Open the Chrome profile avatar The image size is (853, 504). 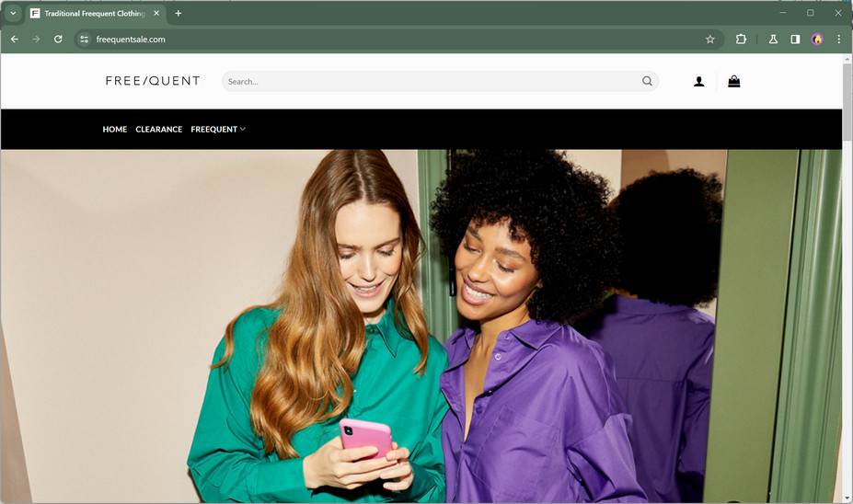(x=817, y=40)
